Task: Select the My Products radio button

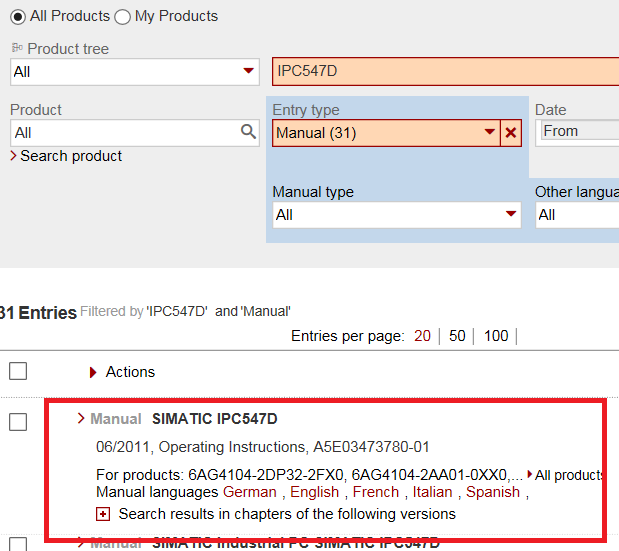Action: [122, 16]
